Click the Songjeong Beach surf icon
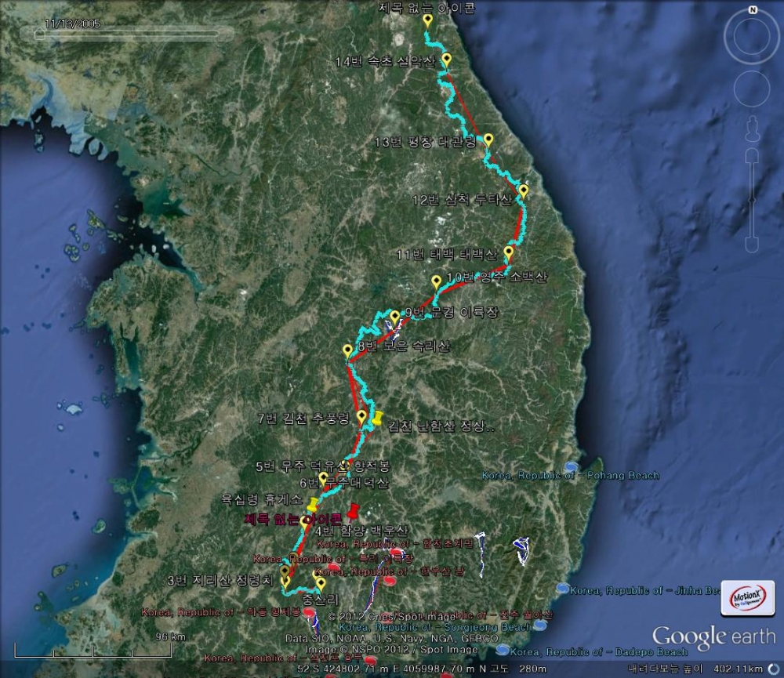Image resolution: width=784 pixels, height=678 pixels. 539,625
